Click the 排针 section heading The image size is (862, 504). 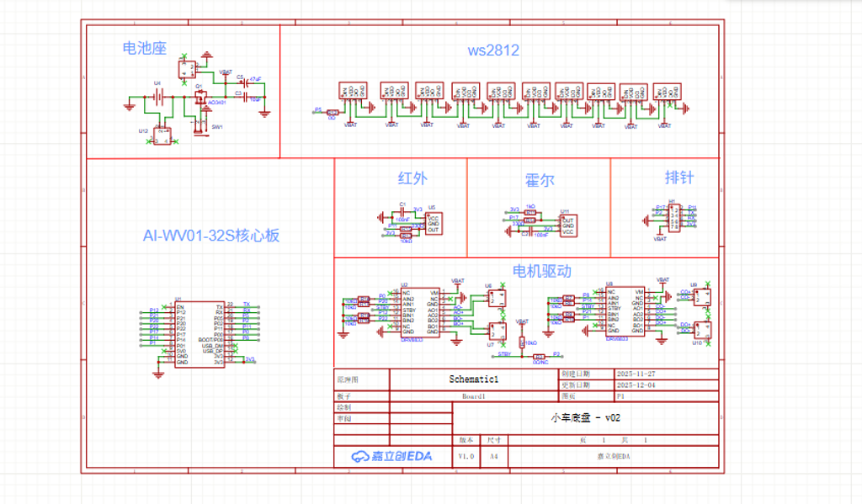tap(679, 178)
